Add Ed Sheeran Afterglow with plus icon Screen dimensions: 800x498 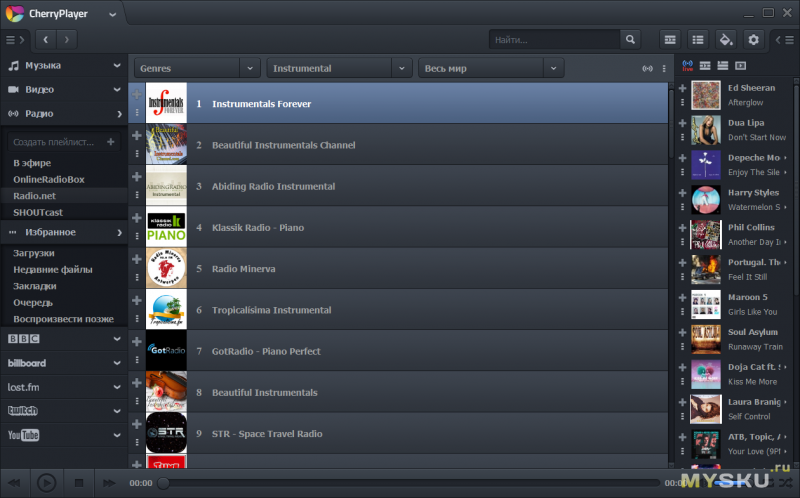pyautogui.click(x=682, y=88)
